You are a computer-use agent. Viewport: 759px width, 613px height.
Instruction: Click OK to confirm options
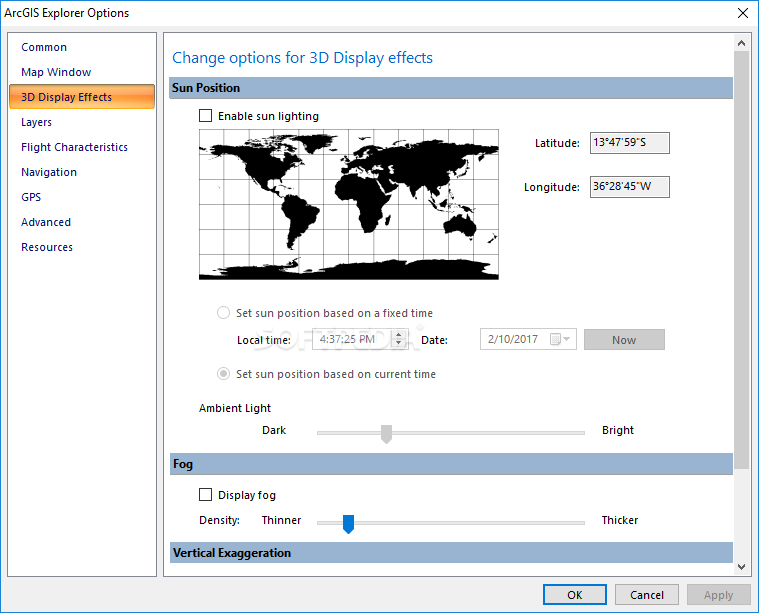click(x=575, y=595)
